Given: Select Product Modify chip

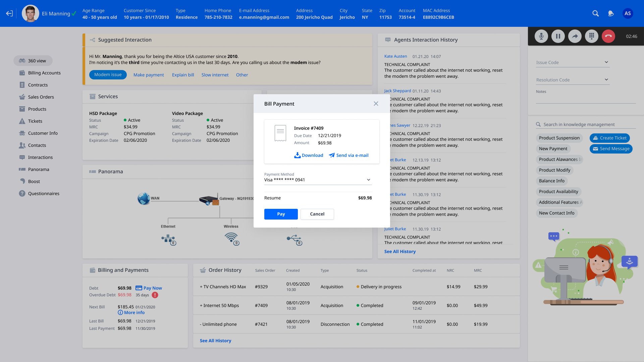Looking at the screenshot, I should [554, 170].
